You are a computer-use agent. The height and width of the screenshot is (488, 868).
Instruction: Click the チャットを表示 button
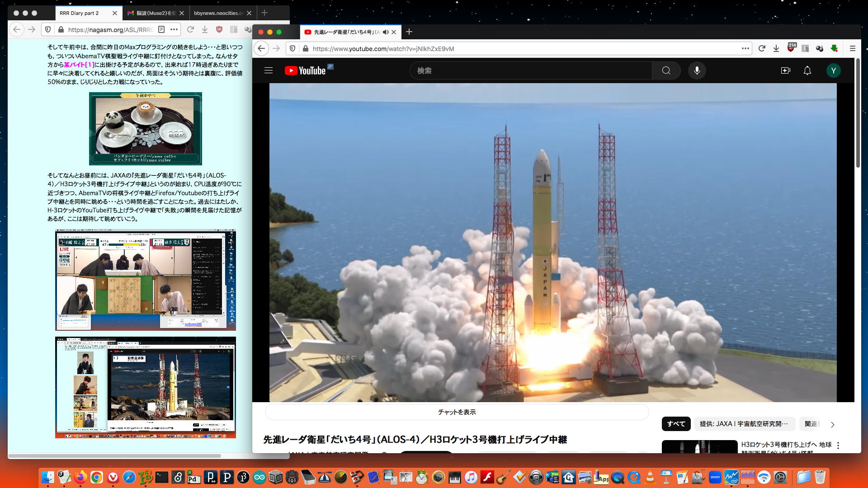457,412
